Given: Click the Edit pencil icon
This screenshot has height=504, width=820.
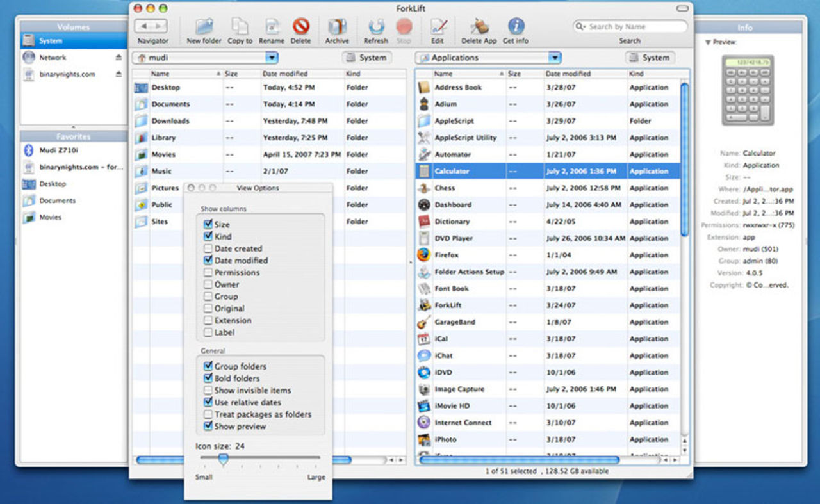Looking at the screenshot, I should [438, 28].
